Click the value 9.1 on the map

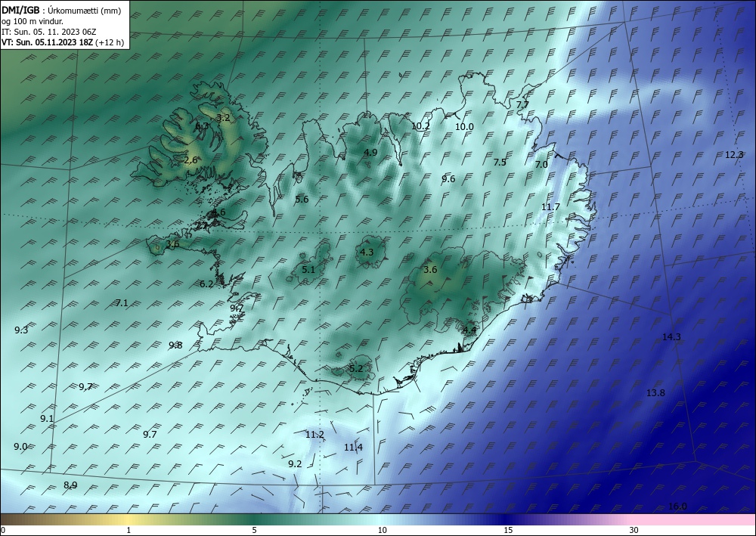pyautogui.click(x=47, y=418)
